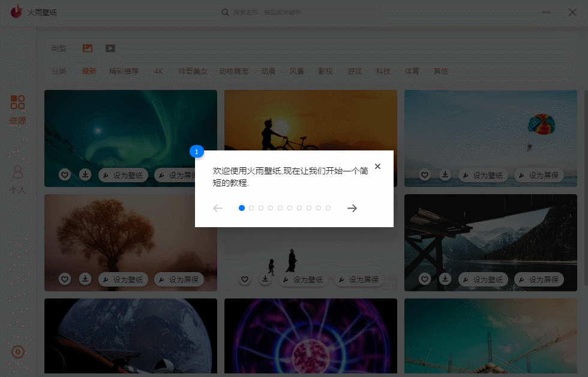Switch to 帅哥美女 category
The height and width of the screenshot is (377, 588).
(193, 71)
